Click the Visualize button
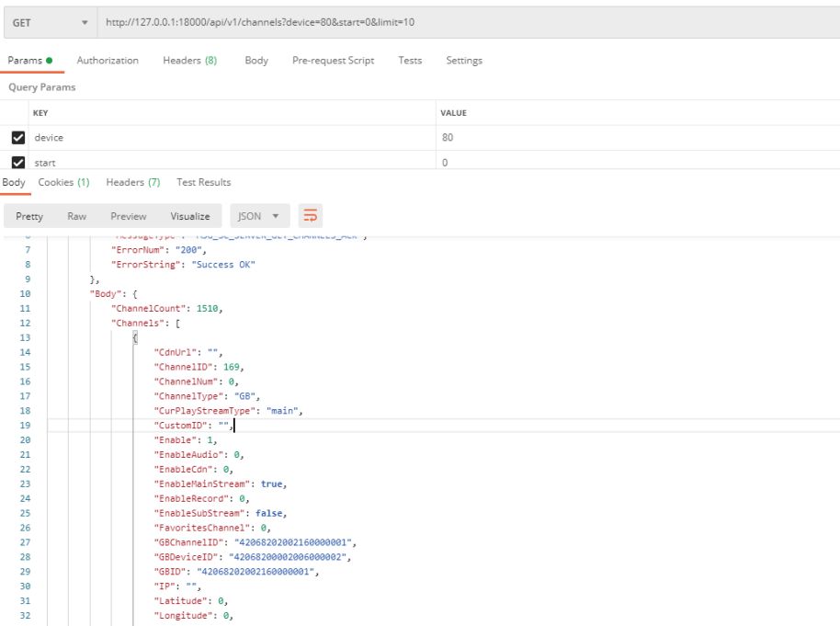The height and width of the screenshot is (626, 840). pyautogui.click(x=189, y=216)
